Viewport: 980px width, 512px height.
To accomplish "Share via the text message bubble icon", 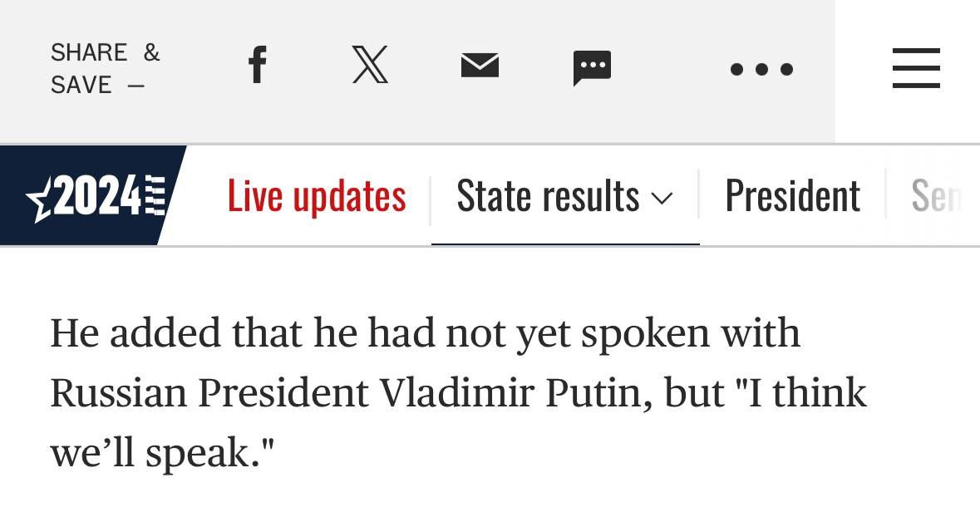I will (592, 67).
